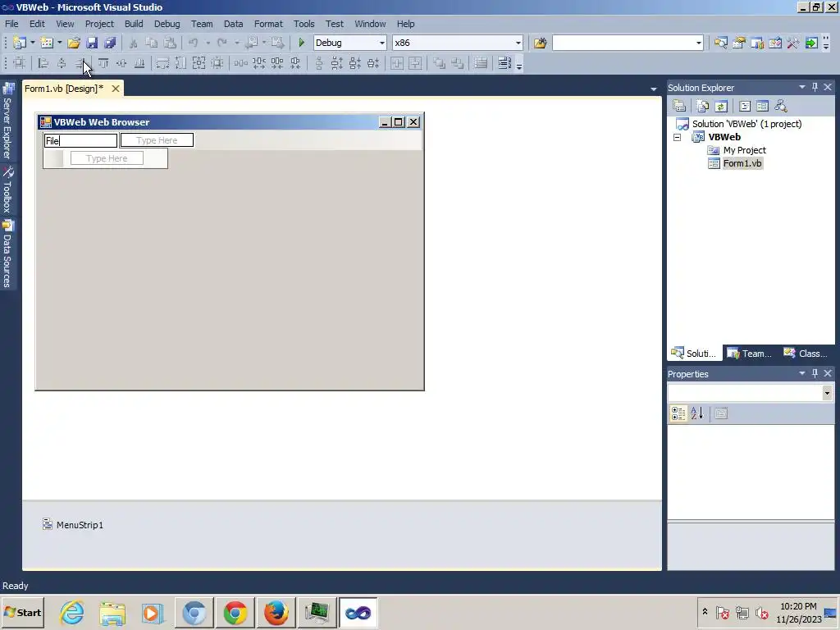
Task: Click the submenu 'Type Here' box under File
Action: [x=107, y=158]
